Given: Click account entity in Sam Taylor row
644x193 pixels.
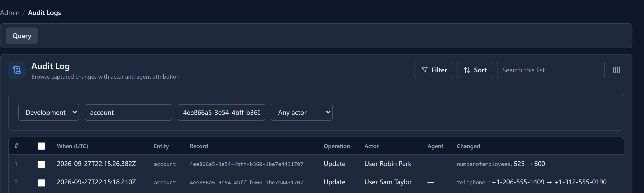Looking at the screenshot, I should tap(165, 182).
